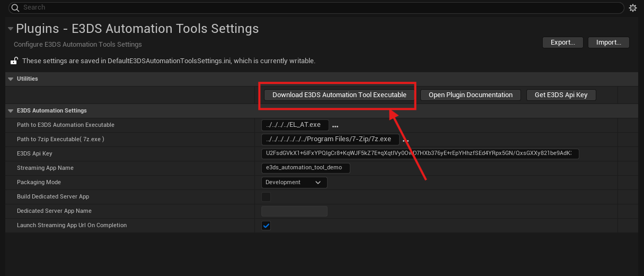644x276 pixels.
Task: Click the magnifier icon in the search bar
Action: [x=15, y=8]
